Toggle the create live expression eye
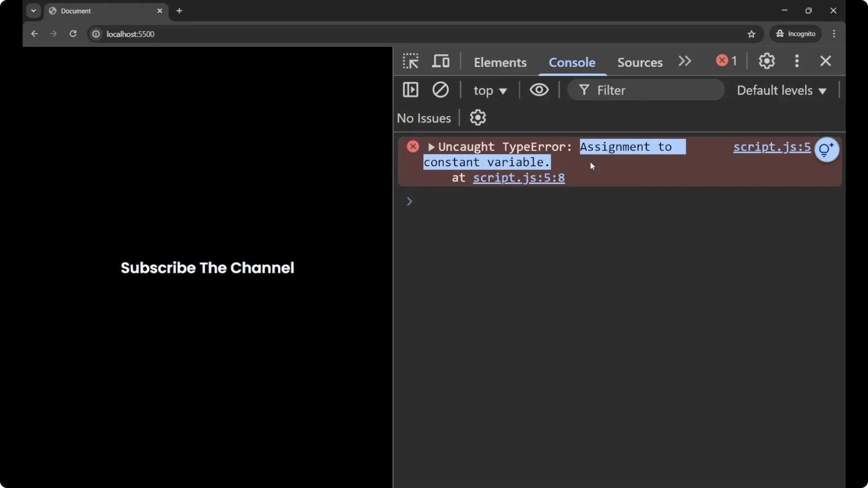Image resolution: width=868 pixels, height=488 pixels. 539,90
